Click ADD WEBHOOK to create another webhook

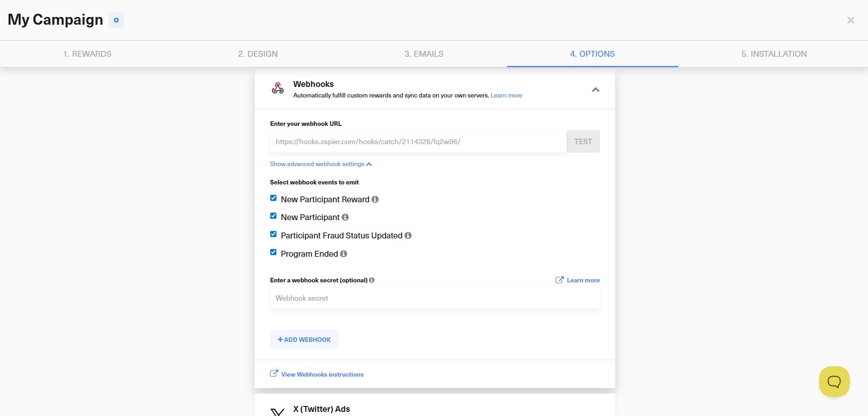pyautogui.click(x=304, y=340)
